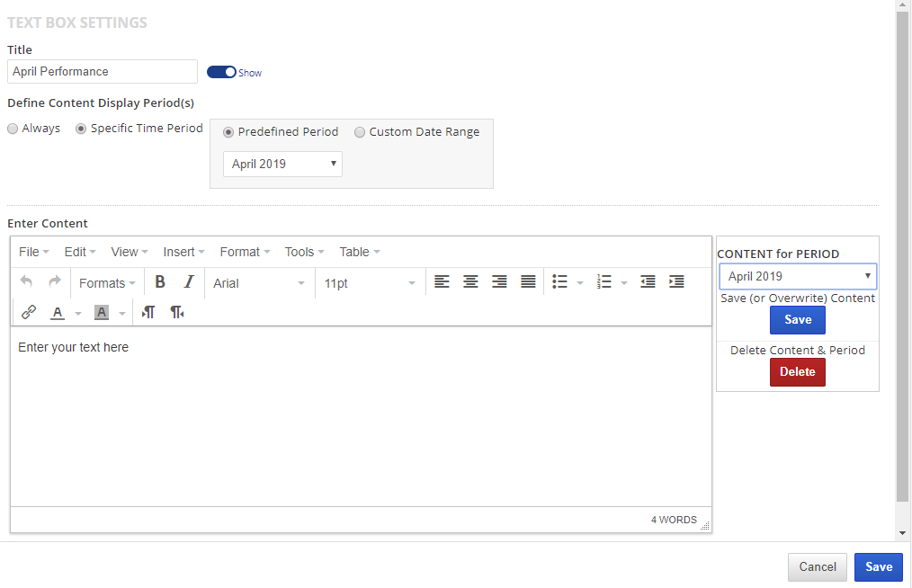Open the Table menu
The height and width of the screenshot is (588, 912).
pyautogui.click(x=359, y=252)
